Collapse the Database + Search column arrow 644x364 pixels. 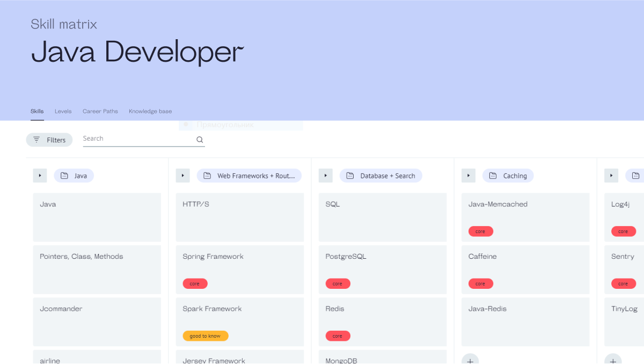326,176
